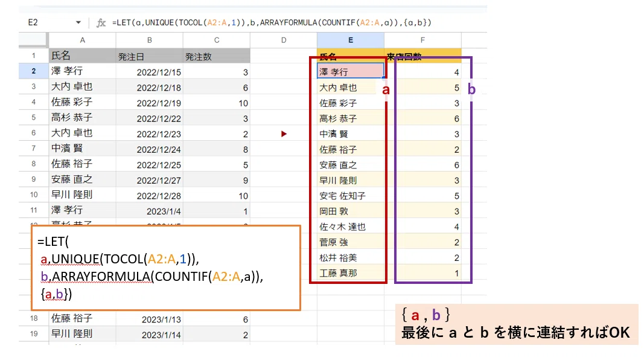Image resolution: width=644 pixels, height=357 pixels.
Task: Click cell 大内 卓也 in column E
Action: [x=350, y=87]
